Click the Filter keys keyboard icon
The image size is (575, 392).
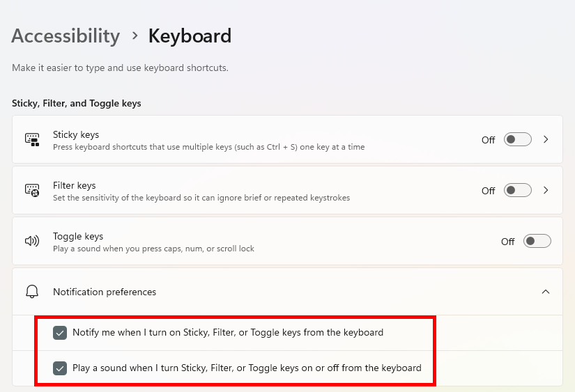pyautogui.click(x=32, y=190)
